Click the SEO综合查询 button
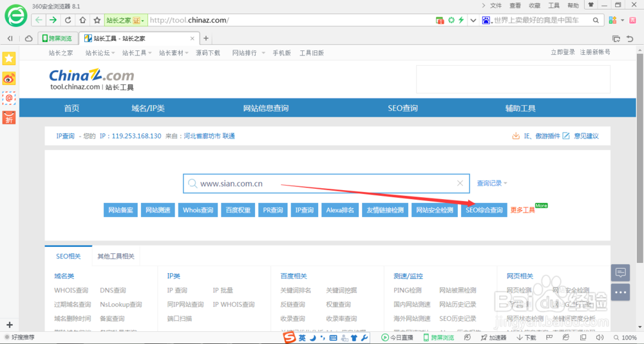The image size is (644, 344). pyautogui.click(x=484, y=210)
